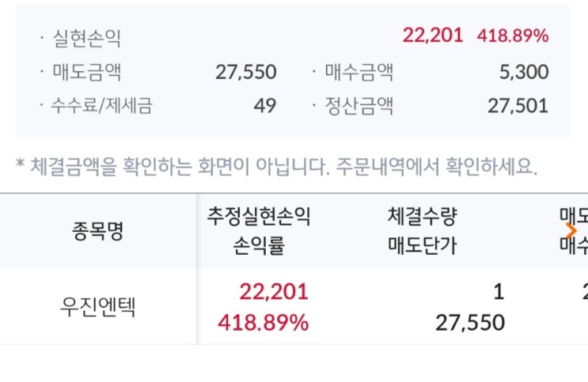Click the 체결수량 매도단가 column header
588x382 pixels.
423,231
